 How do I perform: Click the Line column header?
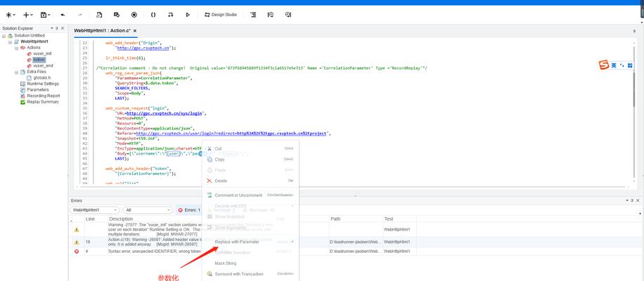click(x=90, y=219)
